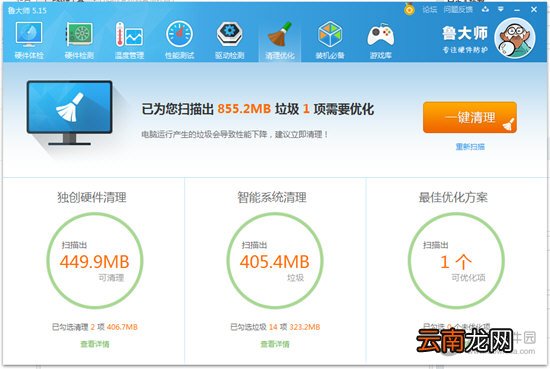Click the 独创硬件清理 heading
Screen dimensions: 550x369
(92, 197)
